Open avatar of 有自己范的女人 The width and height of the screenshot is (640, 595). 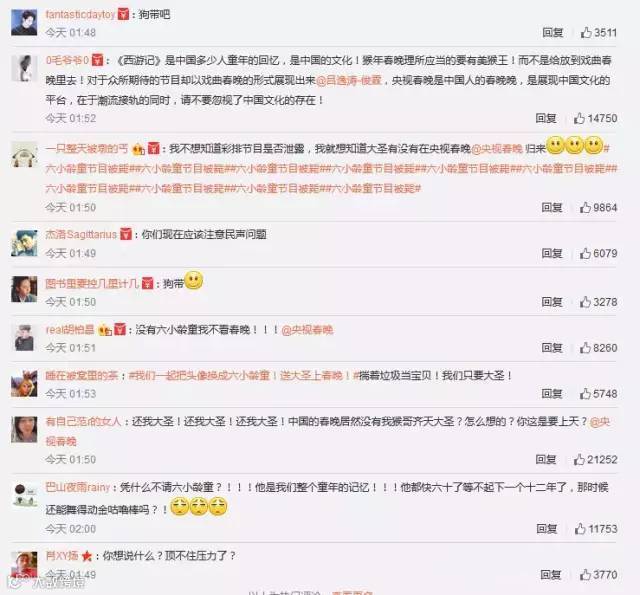click(24, 429)
